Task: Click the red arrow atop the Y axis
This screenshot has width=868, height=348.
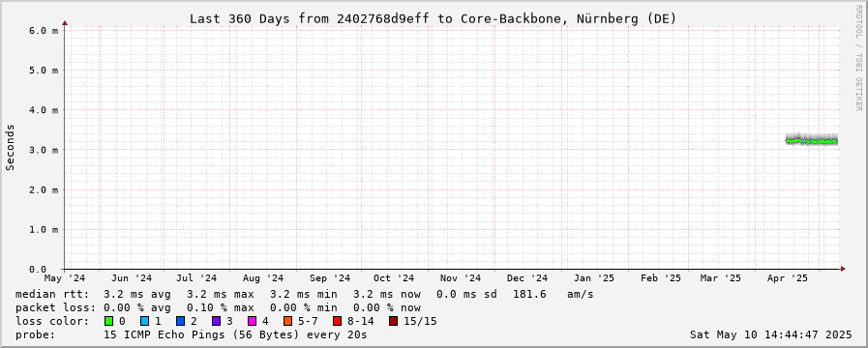Action: tap(65, 23)
